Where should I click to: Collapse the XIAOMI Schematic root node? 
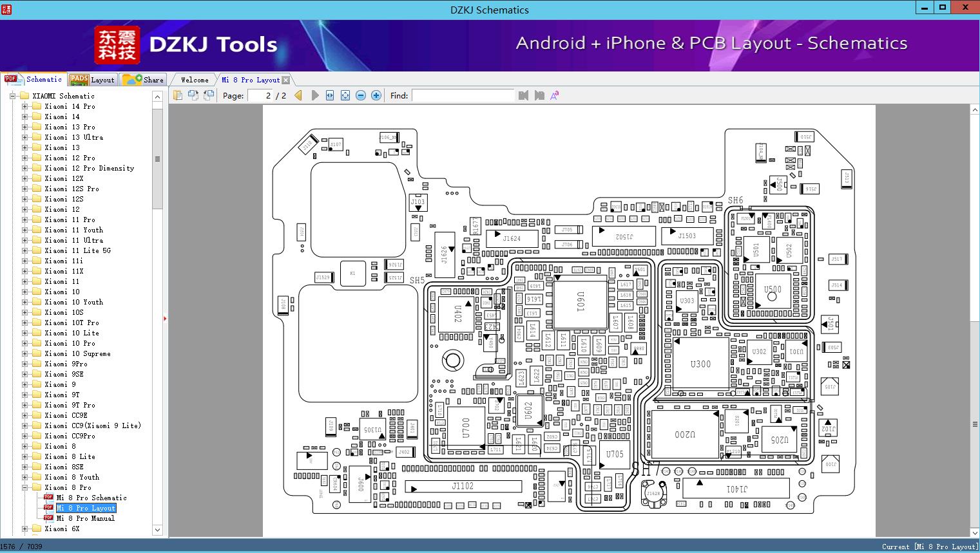coord(12,96)
